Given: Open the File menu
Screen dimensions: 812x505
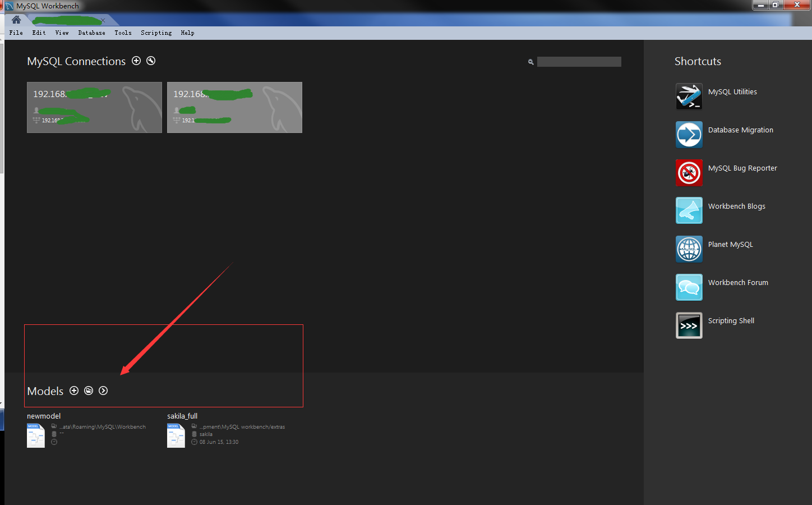Looking at the screenshot, I should click(16, 33).
